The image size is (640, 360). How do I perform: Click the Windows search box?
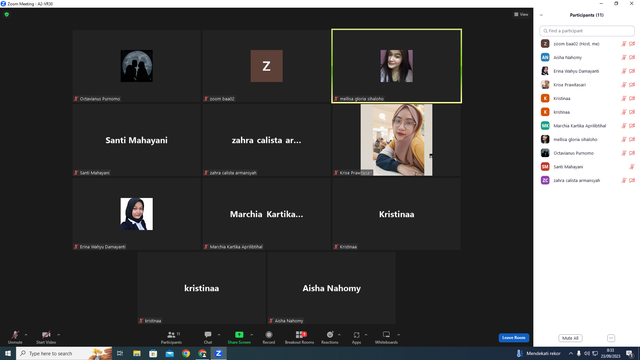tap(64, 353)
